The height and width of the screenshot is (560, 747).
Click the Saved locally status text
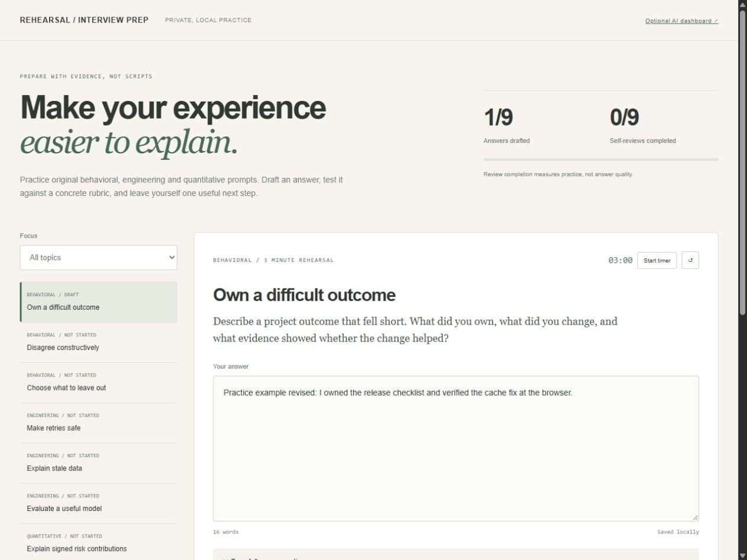point(678,532)
